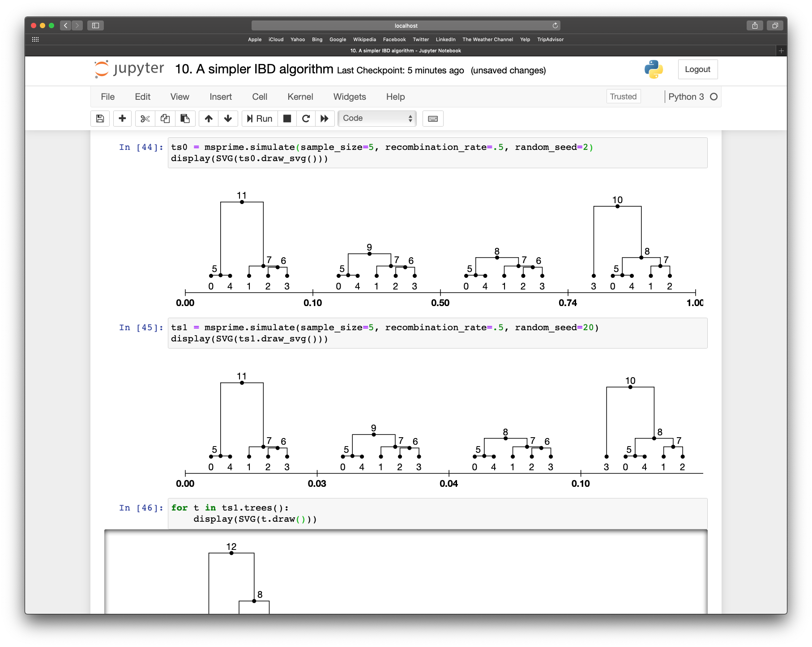This screenshot has height=647, width=812.
Task: Cut the selected cell using scissors icon
Action: [x=145, y=119]
